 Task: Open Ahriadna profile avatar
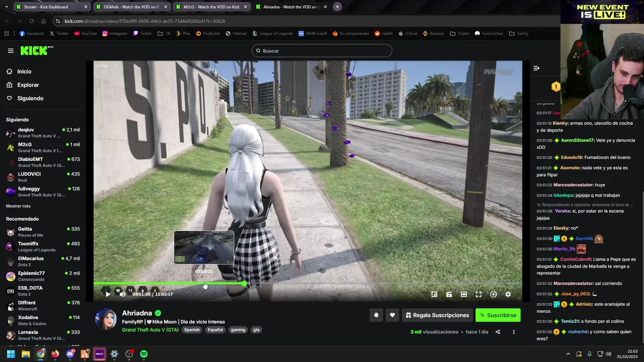point(106,320)
